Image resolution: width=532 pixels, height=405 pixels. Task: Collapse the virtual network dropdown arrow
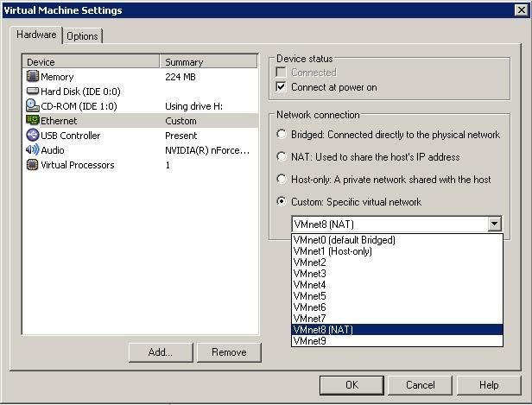tap(494, 225)
